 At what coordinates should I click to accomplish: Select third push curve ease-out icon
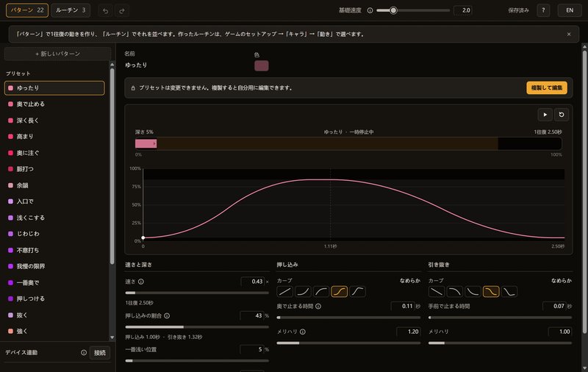click(x=321, y=291)
